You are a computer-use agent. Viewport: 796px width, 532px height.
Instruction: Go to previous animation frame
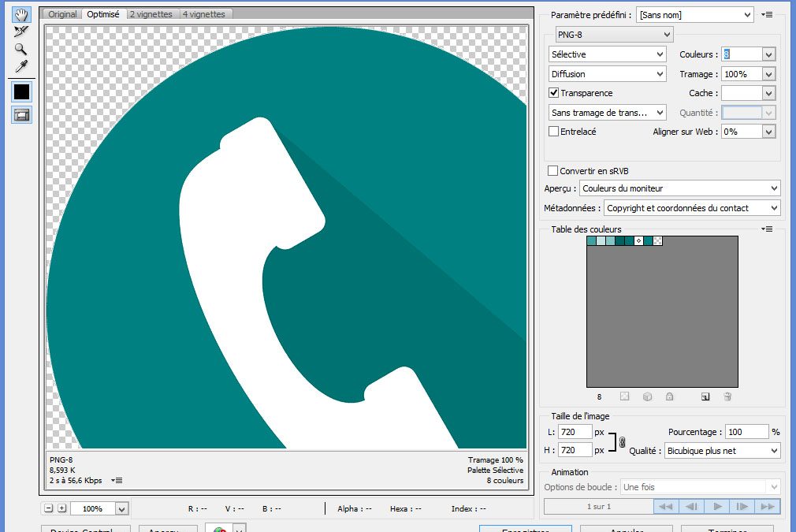pos(691,506)
